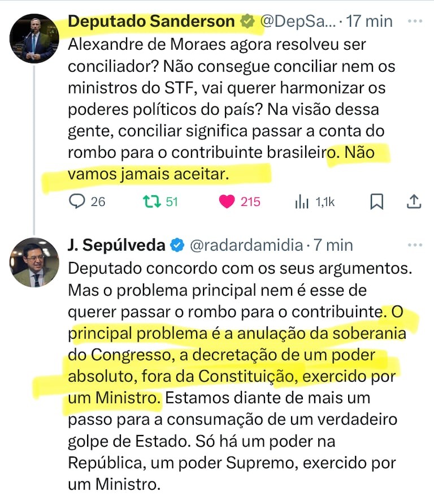Open Deputado Sanderson's profile picture
The width and height of the screenshot is (434, 504).
coord(34,38)
